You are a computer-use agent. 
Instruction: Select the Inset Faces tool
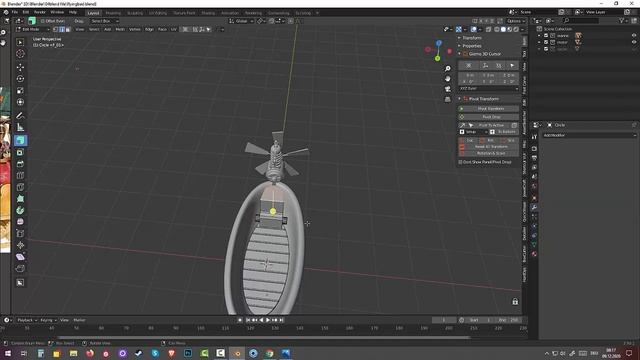[20, 152]
